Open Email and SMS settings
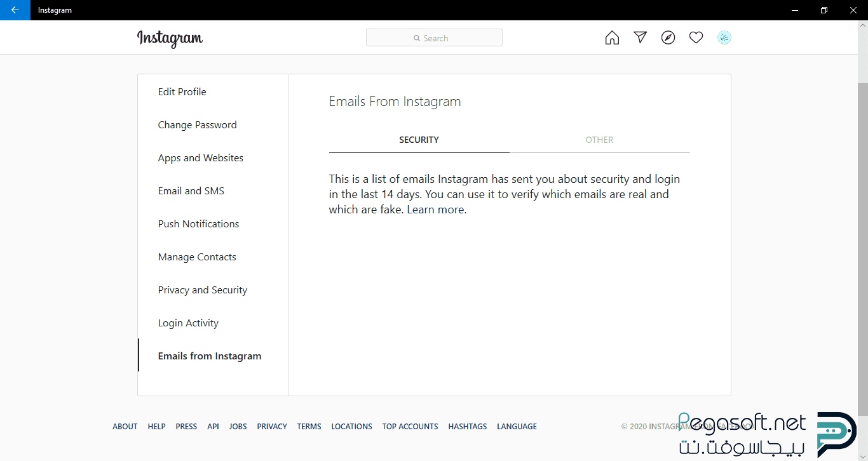 pyautogui.click(x=213, y=190)
